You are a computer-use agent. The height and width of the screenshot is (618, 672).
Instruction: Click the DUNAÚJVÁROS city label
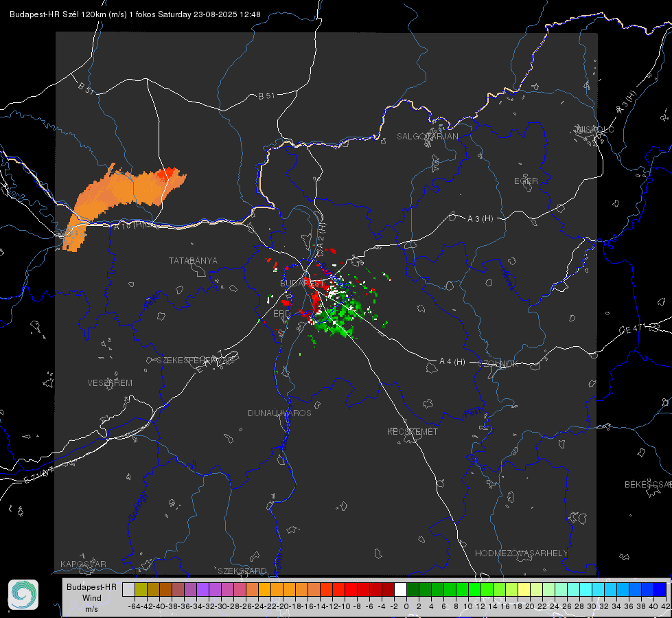coord(279,413)
